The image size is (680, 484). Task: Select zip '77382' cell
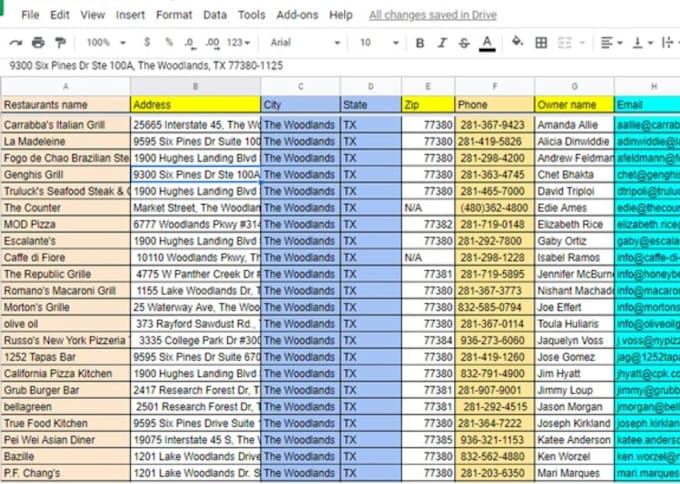pyautogui.click(x=428, y=224)
